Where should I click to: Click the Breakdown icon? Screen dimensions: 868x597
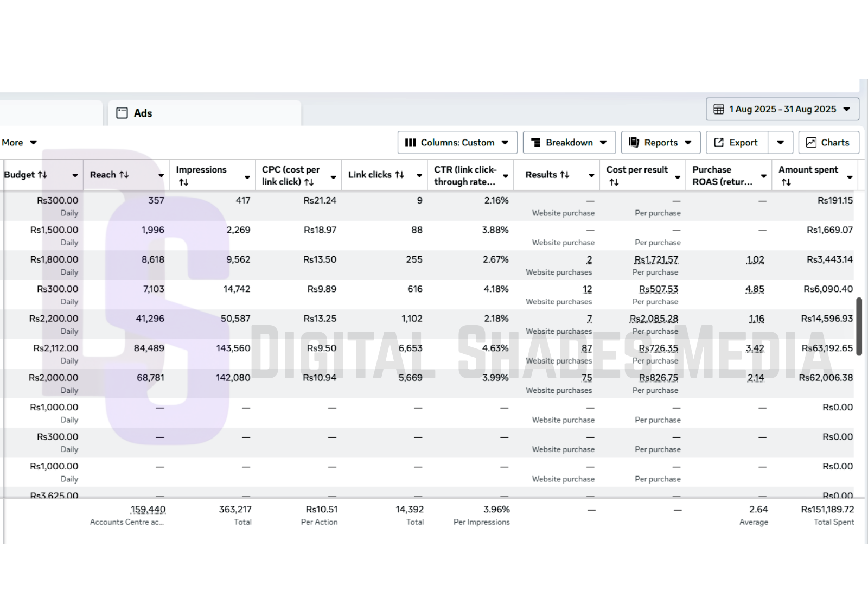coord(536,142)
